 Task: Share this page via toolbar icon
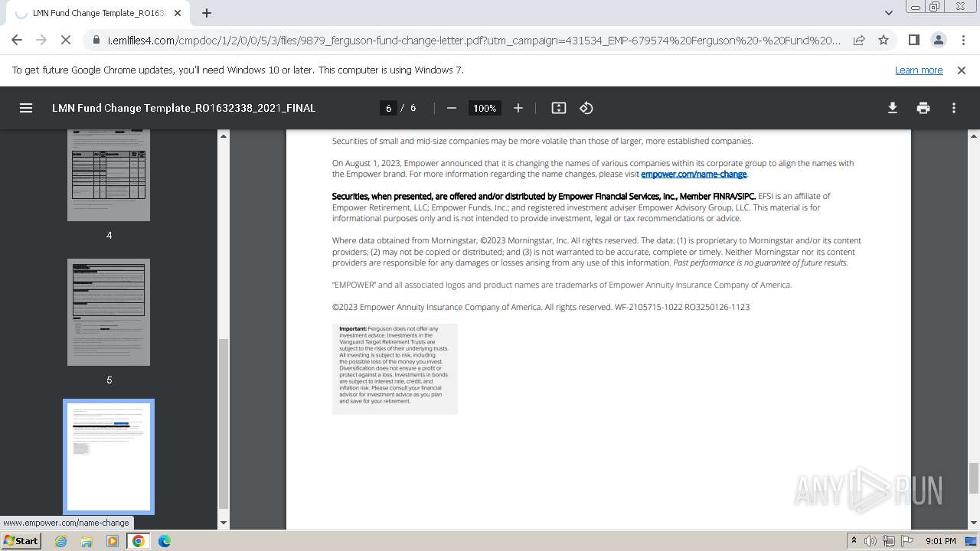click(859, 40)
